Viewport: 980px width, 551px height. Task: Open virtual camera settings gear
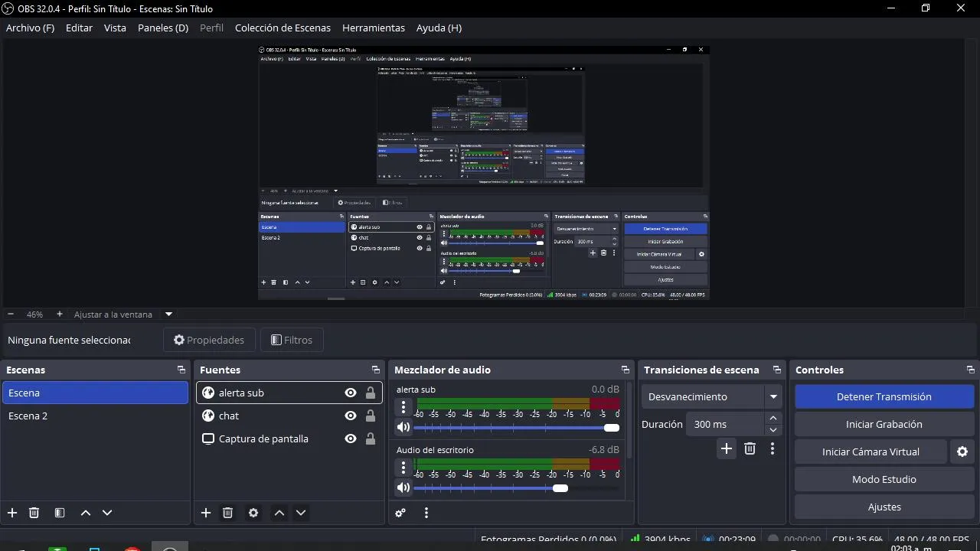(x=962, y=452)
